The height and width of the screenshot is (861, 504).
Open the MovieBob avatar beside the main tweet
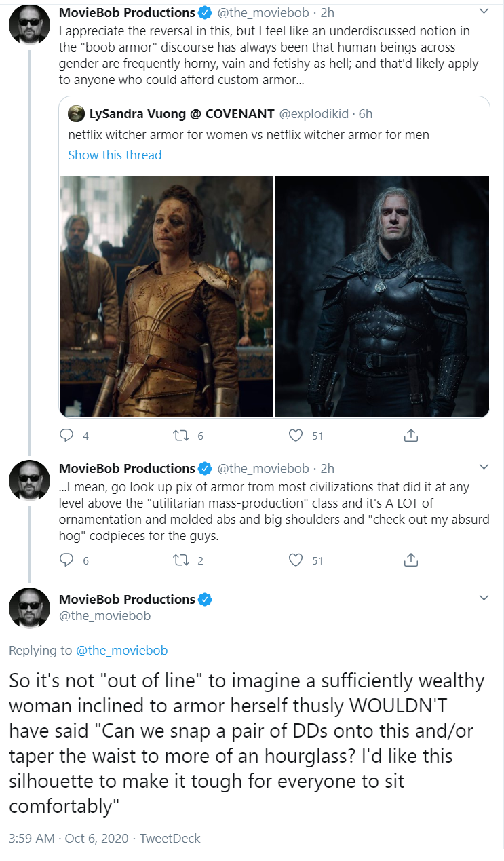point(29,608)
